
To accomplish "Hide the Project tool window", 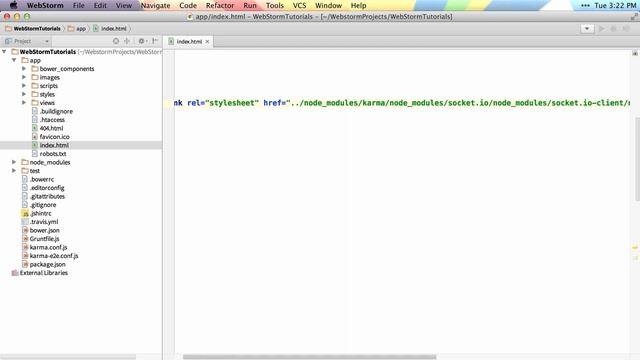I will tap(155, 41).
